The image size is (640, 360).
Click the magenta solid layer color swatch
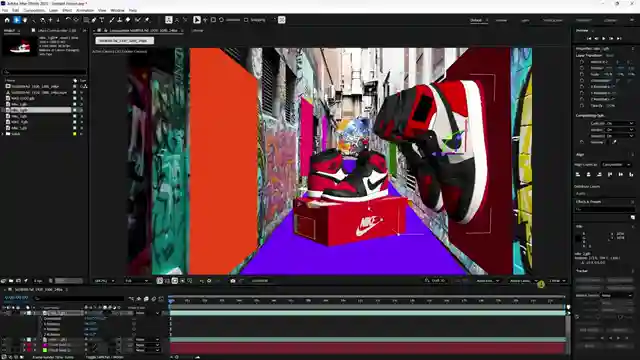pos(45,345)
